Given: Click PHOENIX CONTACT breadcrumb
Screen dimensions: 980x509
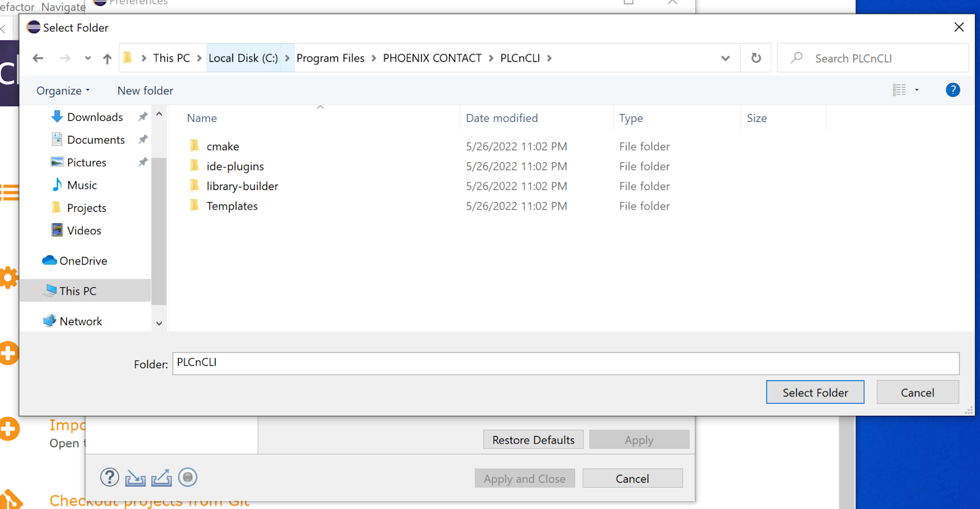Looking at the screenshot, I should pyautogui.click(x=432, y=58).
